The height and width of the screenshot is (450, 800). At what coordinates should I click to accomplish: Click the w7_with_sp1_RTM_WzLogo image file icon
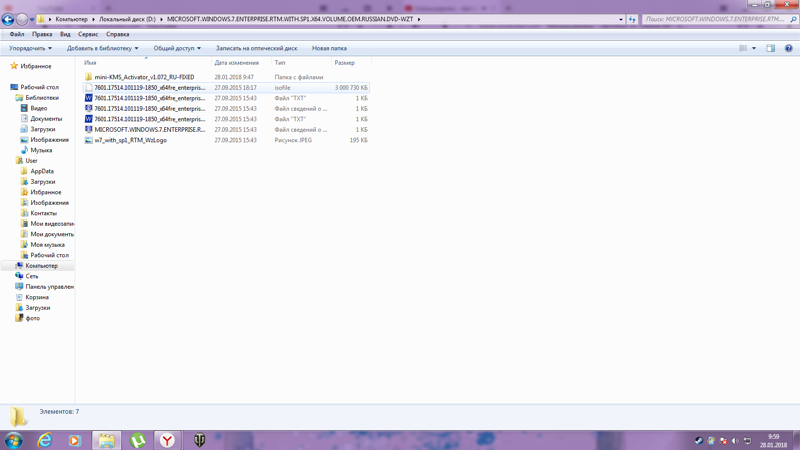point(89,140)
